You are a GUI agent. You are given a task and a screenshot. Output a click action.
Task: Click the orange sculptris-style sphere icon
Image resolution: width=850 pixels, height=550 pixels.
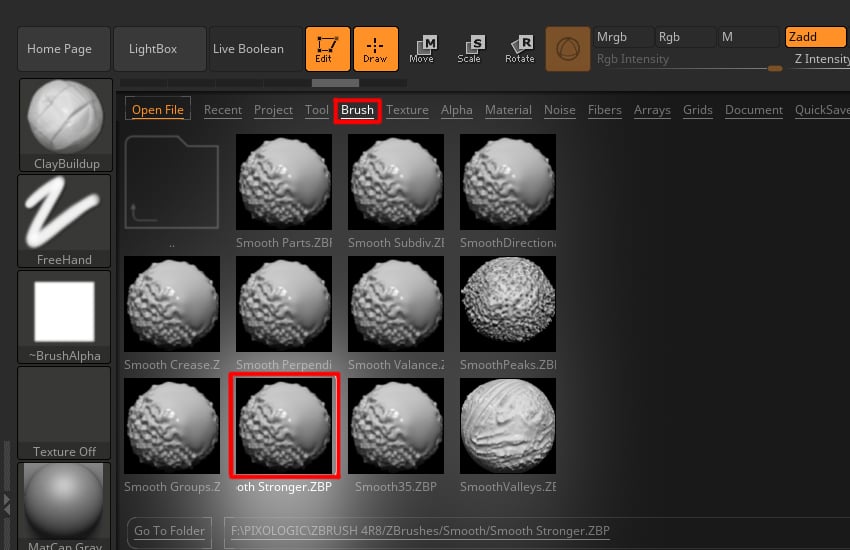click(567, 49)
